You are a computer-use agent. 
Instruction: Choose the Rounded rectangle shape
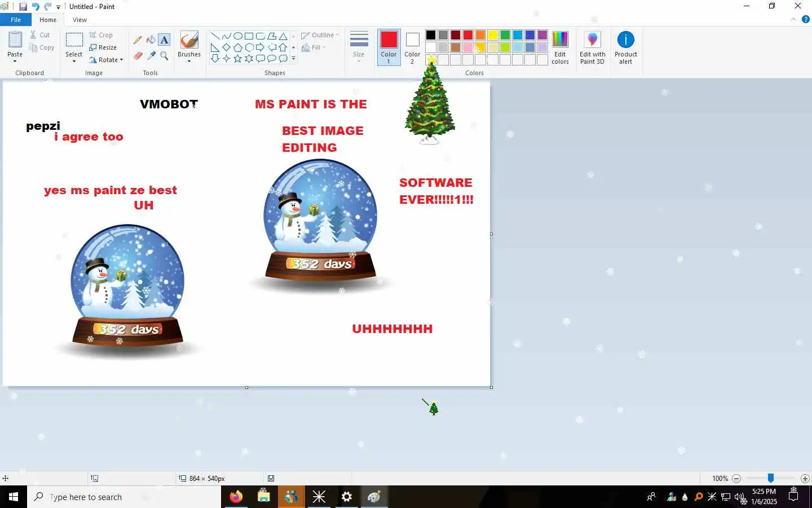pos(260,36)
